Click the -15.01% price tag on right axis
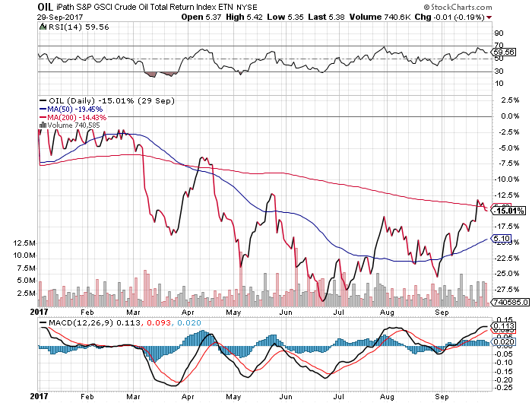The height and width of the screenshot is (403, 532). (x=508, y=211)
